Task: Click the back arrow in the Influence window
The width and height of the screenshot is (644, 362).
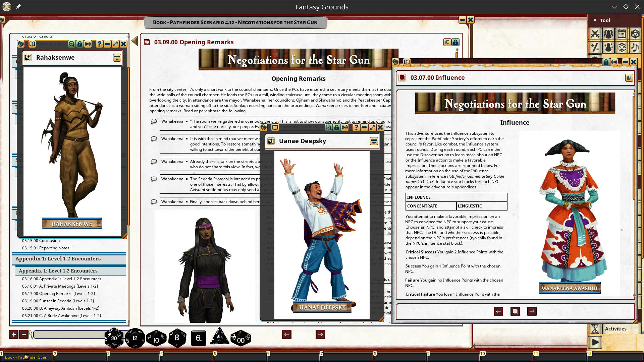Action: pos(498,311)
